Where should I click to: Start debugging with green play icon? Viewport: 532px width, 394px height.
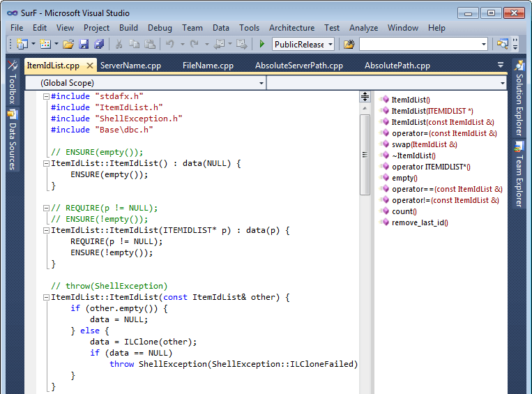262,44
